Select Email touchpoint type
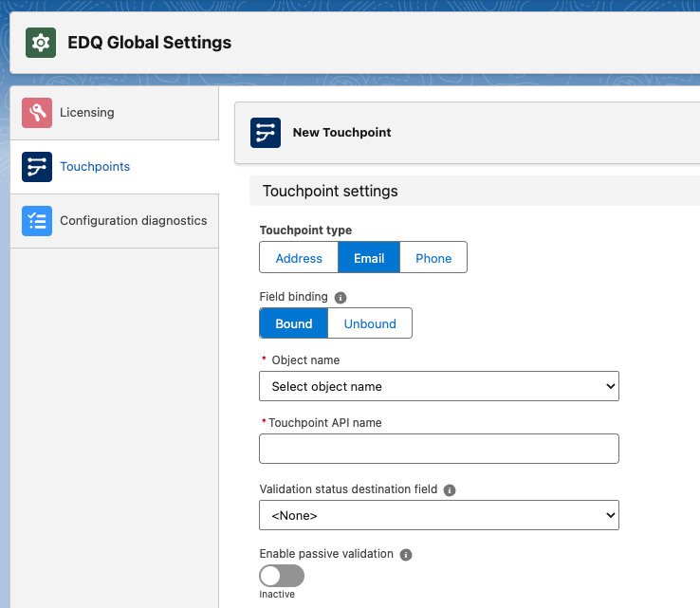Viewport: 700px width, 608px height. point(369,258)
